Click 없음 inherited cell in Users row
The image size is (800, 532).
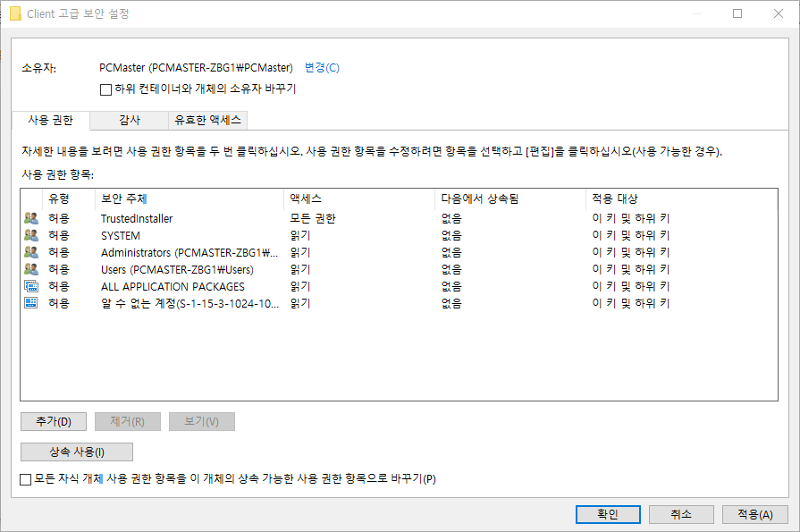(x=451, y=269)
